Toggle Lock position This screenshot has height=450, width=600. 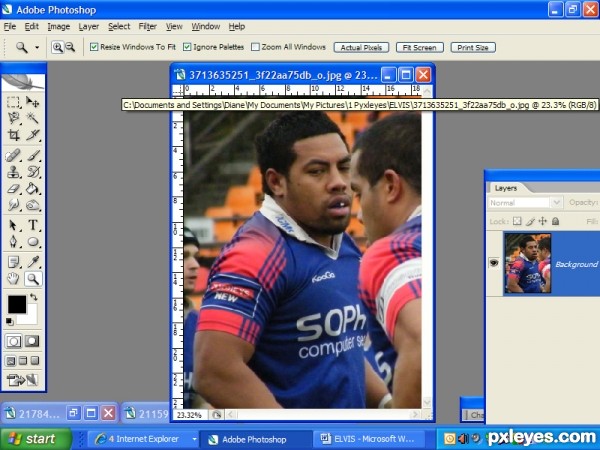543,221
